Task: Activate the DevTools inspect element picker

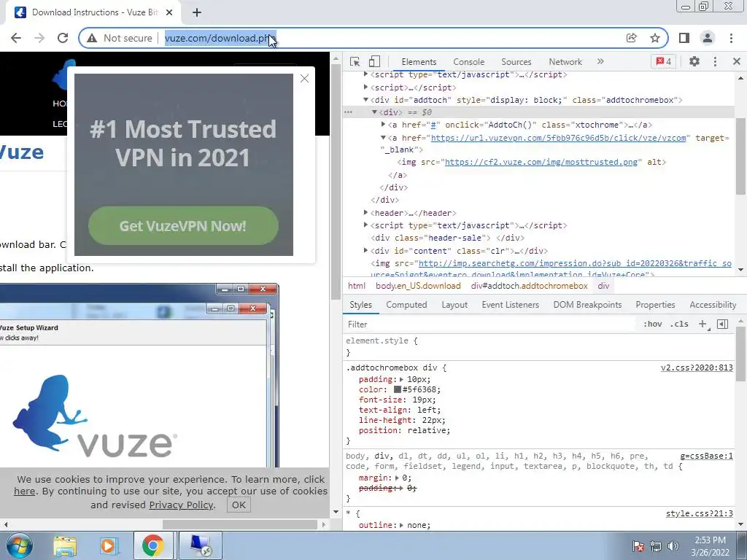Action: 355,61
